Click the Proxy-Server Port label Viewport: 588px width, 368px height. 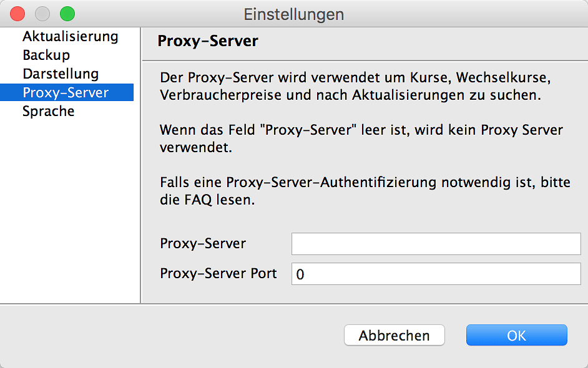point(218,273)
